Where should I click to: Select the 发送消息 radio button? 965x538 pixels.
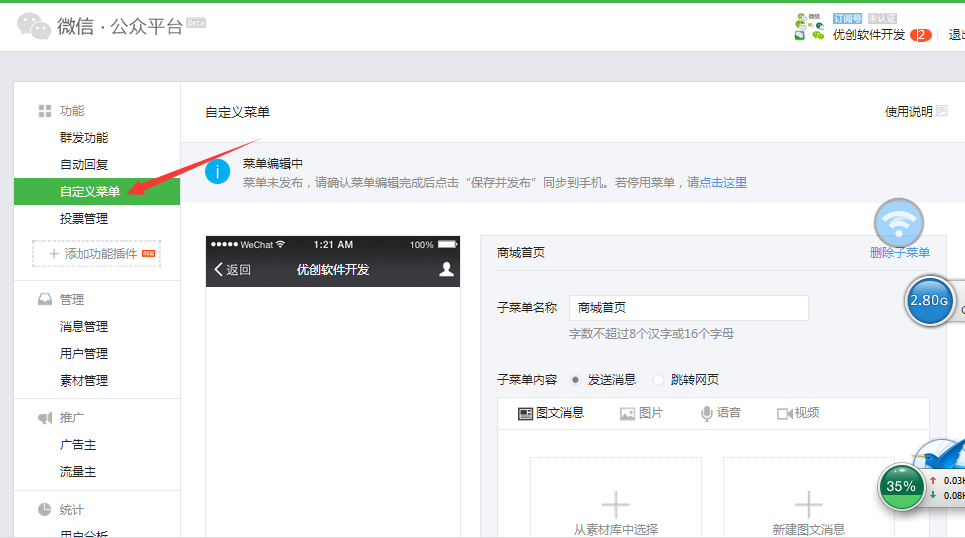click(x=575, y=380)
